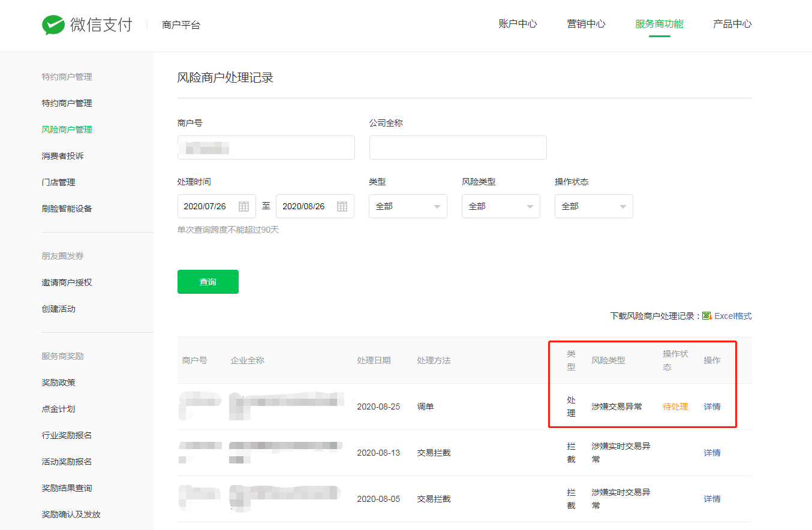812x530 pixels.
Task: Click 交易拦截 in the 2020-08-13 row
Action: (434, 453)
